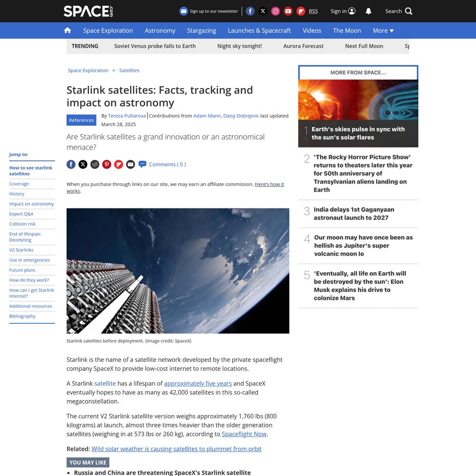Expand the More menu
Viewport: 476px width, 476px height.
[x=383, y=30]
